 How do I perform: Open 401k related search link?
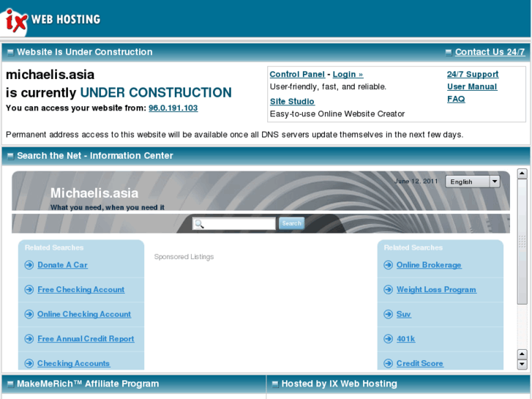[x=406, y=339]
